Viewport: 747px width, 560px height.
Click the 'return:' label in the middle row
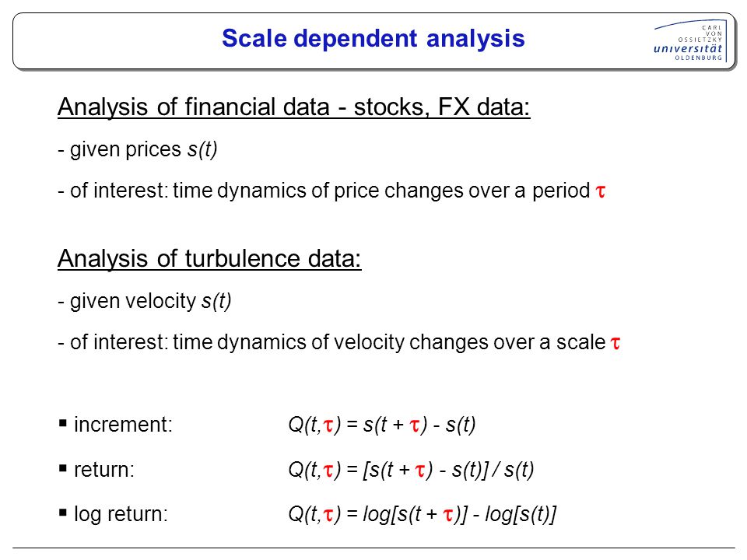[x=104, y=470]
